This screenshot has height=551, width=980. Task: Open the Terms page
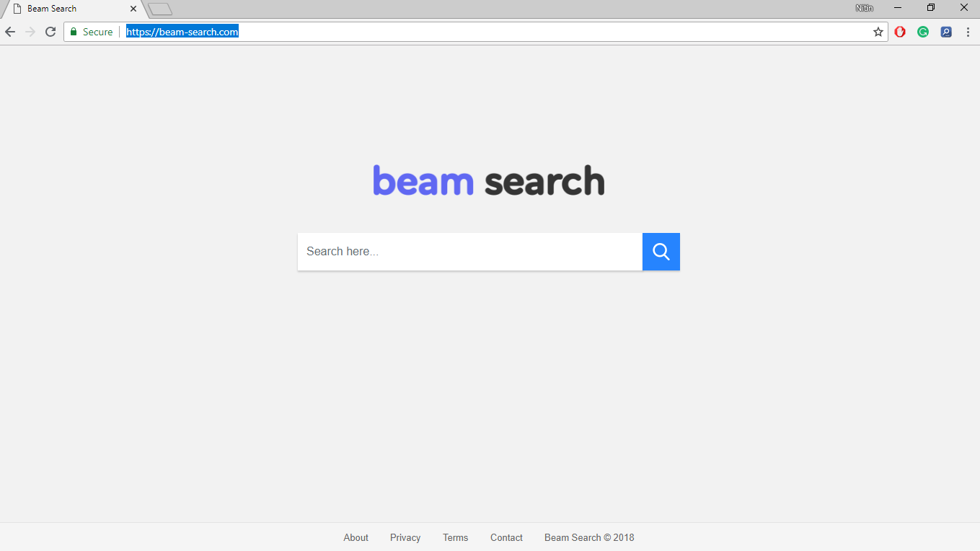point(455,537)
